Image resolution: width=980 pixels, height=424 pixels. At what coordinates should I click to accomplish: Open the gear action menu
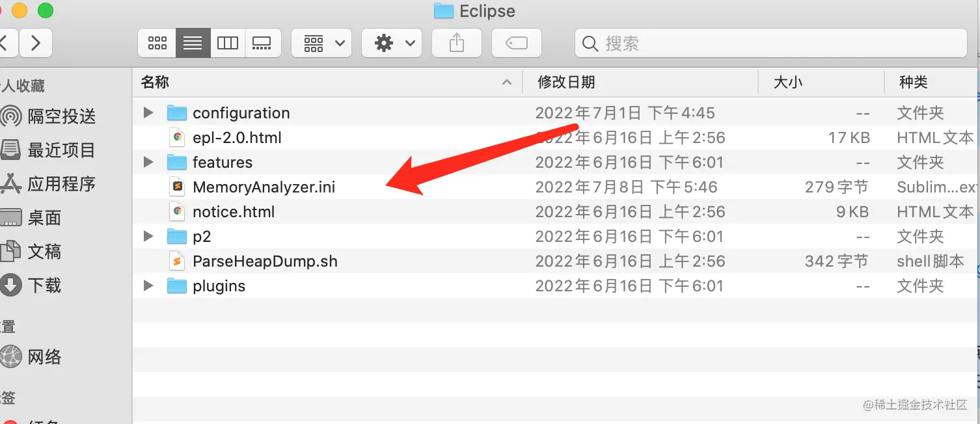pos(392,44)
